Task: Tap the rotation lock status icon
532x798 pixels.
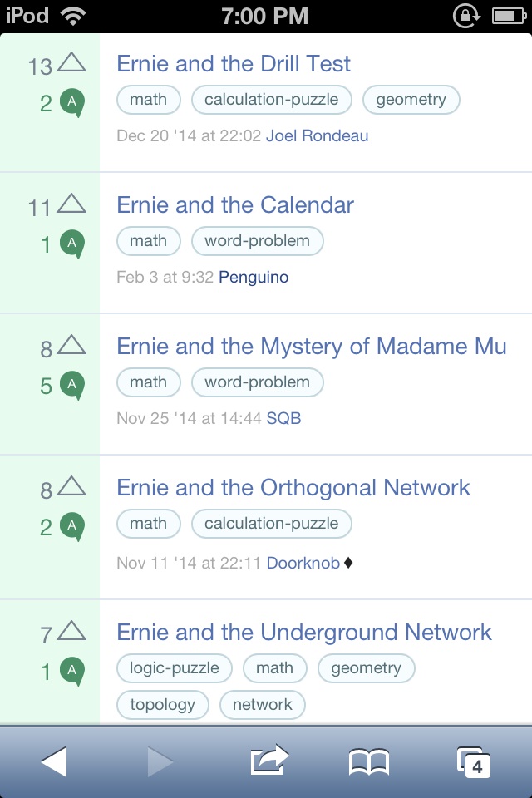Action: [466, 17]
